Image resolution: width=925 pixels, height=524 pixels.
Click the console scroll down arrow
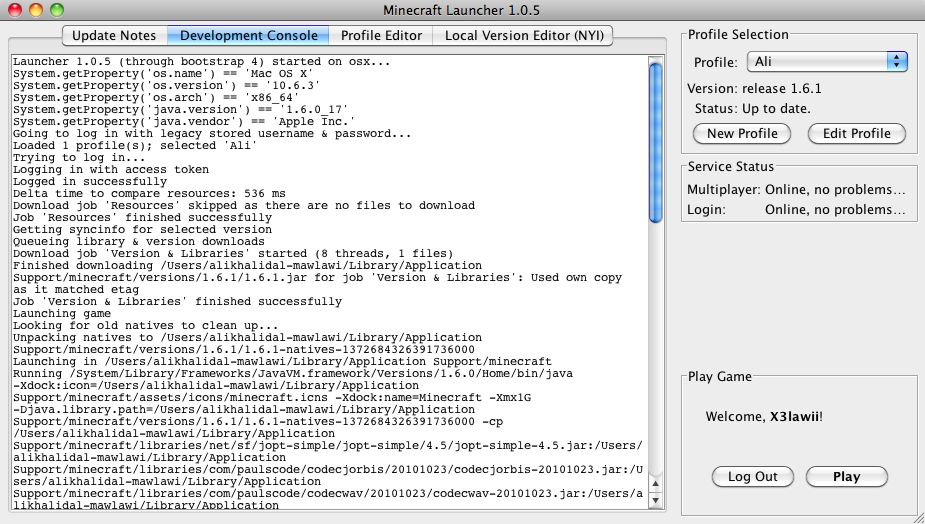[x=655, y=500]
